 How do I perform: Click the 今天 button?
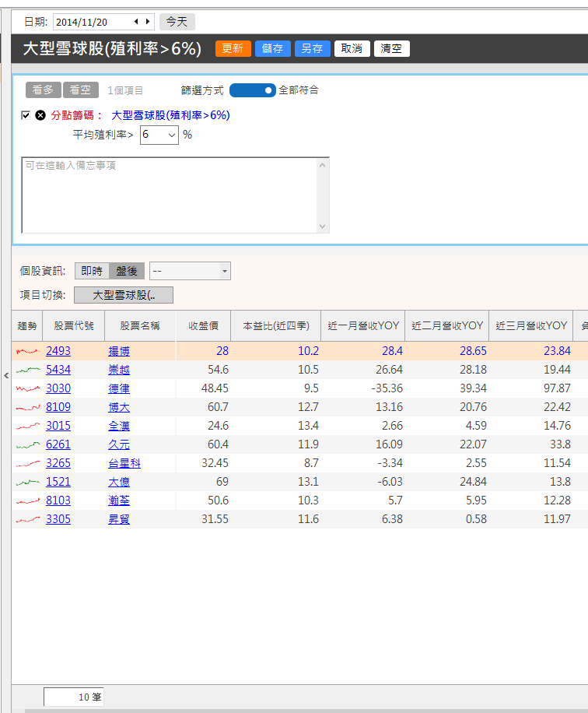[x=177, y=22]
